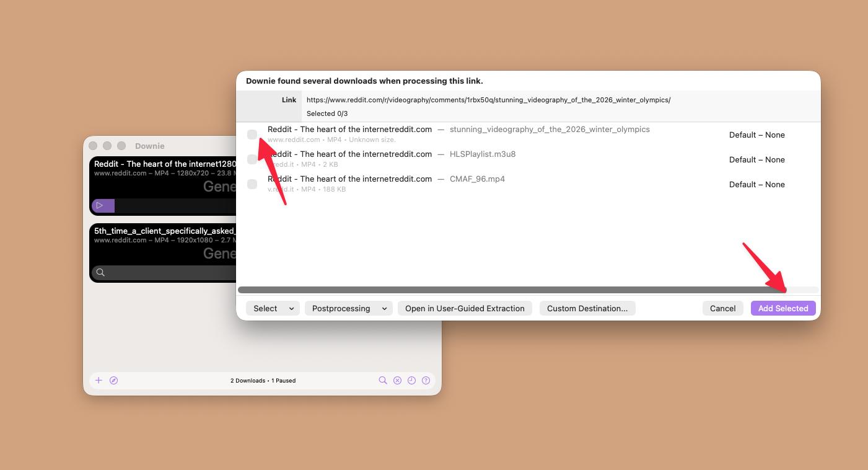868x470 pixels.
Task: Click the cancel-all X icon in the toolbar
Action: click(x=397, y=380)
